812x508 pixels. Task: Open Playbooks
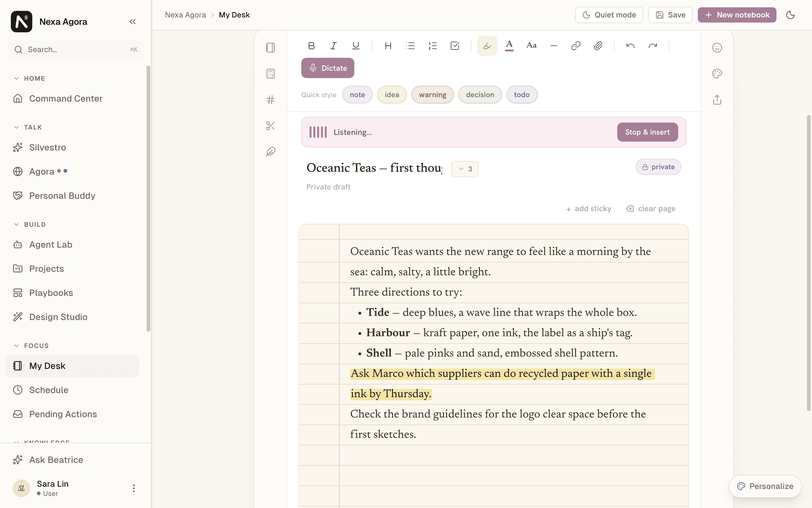click(x=72, y=293)
